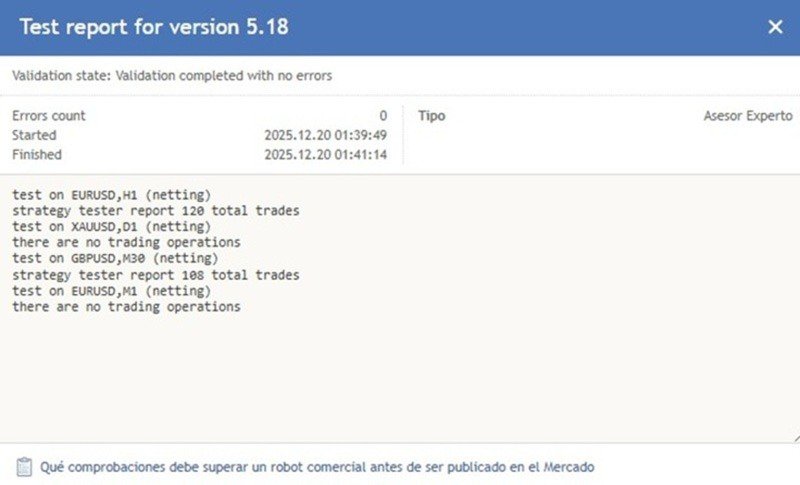Image resolution: width=800 pixels, height=485 pixels.
Task: Select the 'Errors count' label
Action: [x=48, y=116]
